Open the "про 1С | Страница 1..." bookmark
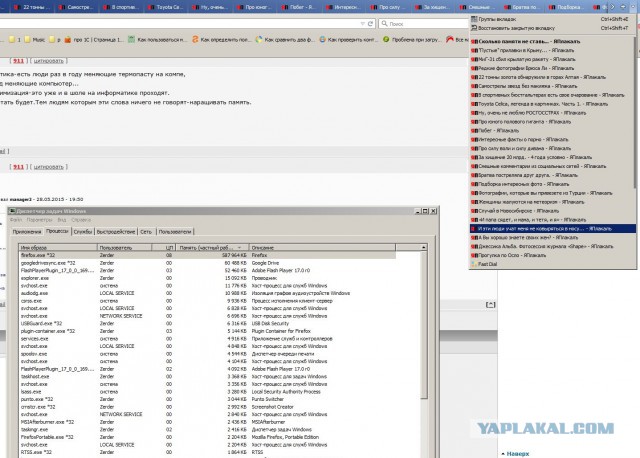 click(94, 40)
